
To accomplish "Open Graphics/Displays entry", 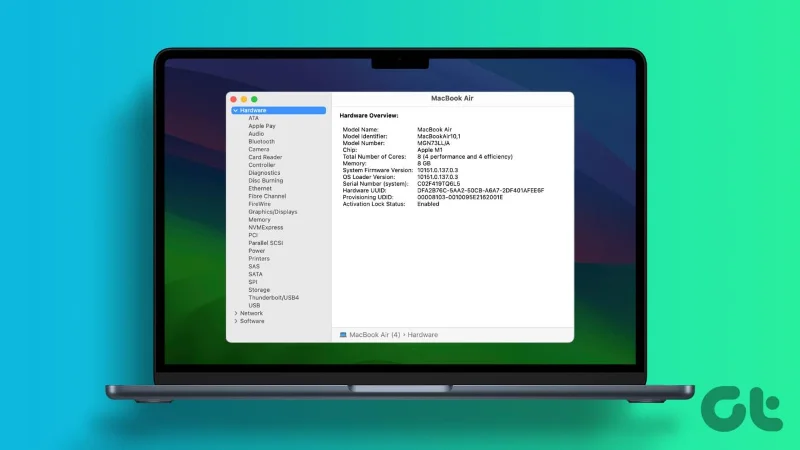I will (x=272, y=212).
